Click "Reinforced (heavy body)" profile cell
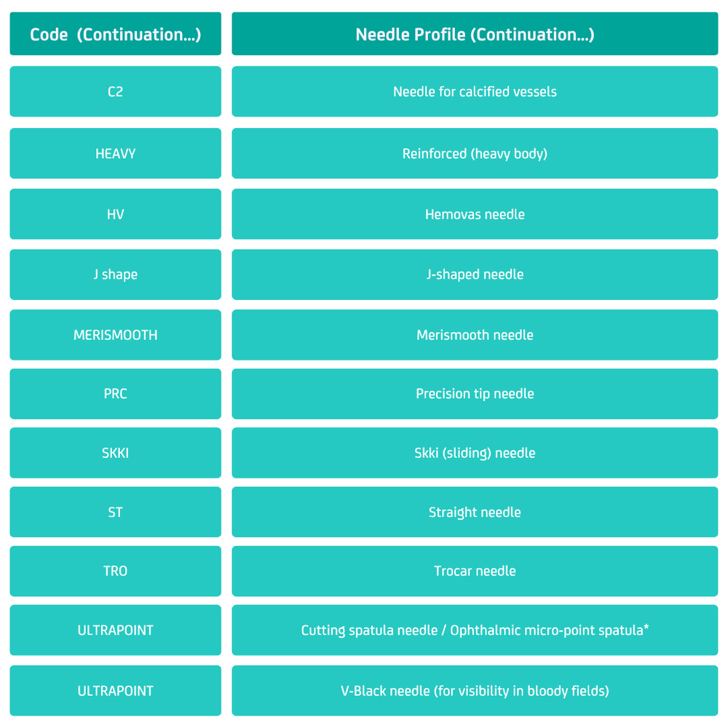Viewport: 728px width, 728px height. pos(475,154)
